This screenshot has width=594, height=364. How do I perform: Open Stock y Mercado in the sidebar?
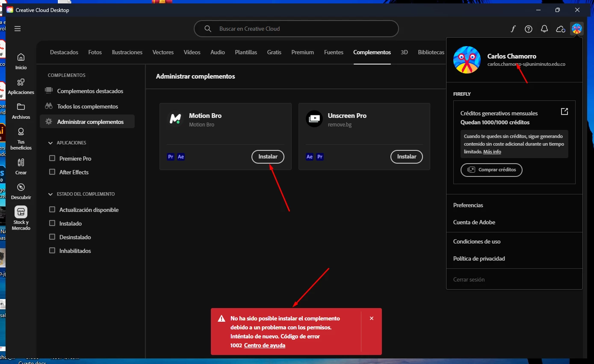(x=21, y=218)
